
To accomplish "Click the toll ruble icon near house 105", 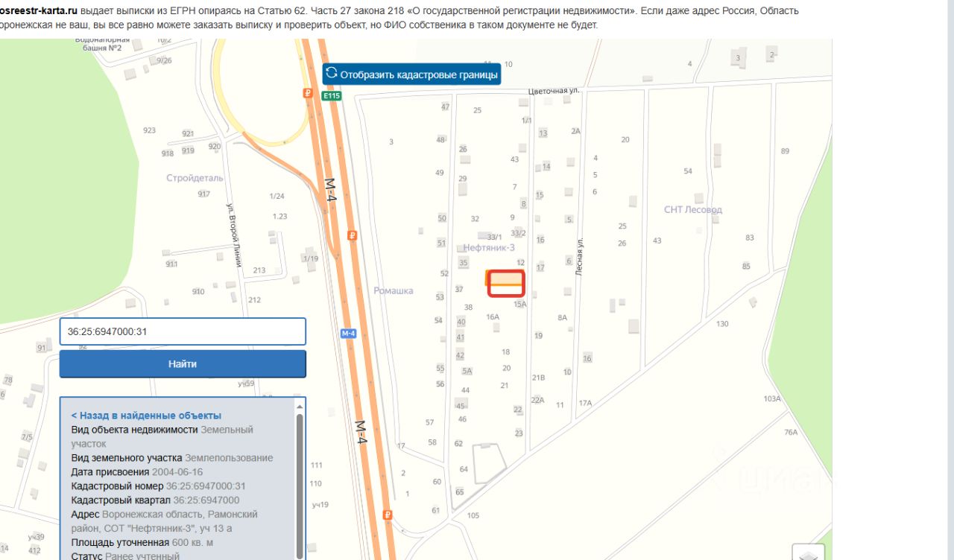I will point(387,515).
